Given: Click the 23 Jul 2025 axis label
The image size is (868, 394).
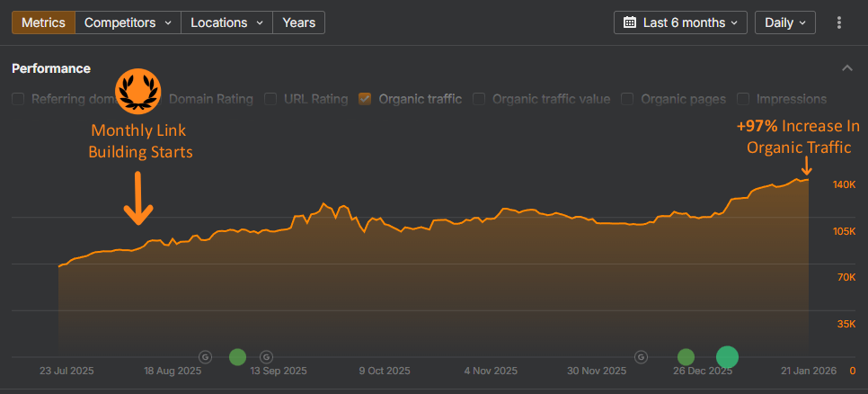Looking at the screenshot, I should [x=66, y=371].
